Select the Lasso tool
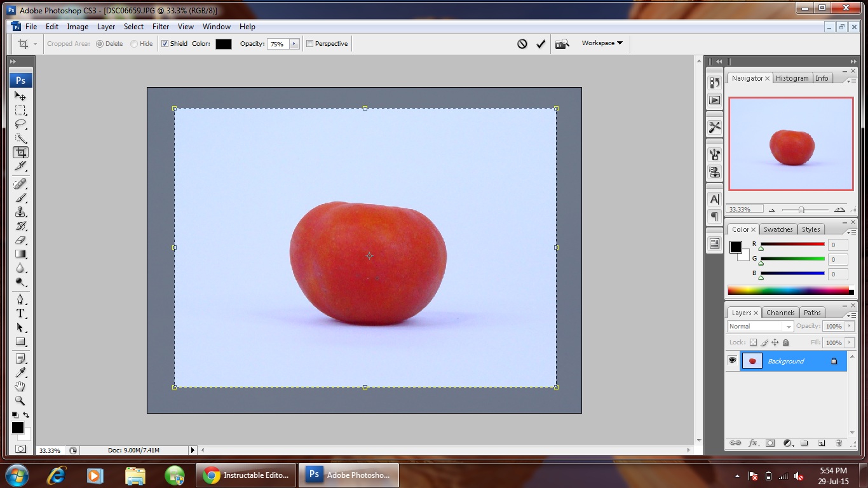868x488 pixels. [x=20, y=124]
